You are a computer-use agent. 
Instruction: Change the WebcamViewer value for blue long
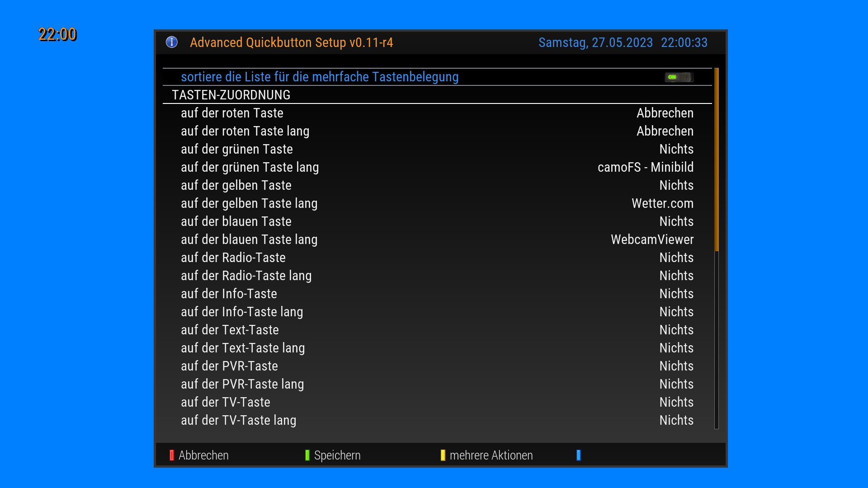(652, 239)
